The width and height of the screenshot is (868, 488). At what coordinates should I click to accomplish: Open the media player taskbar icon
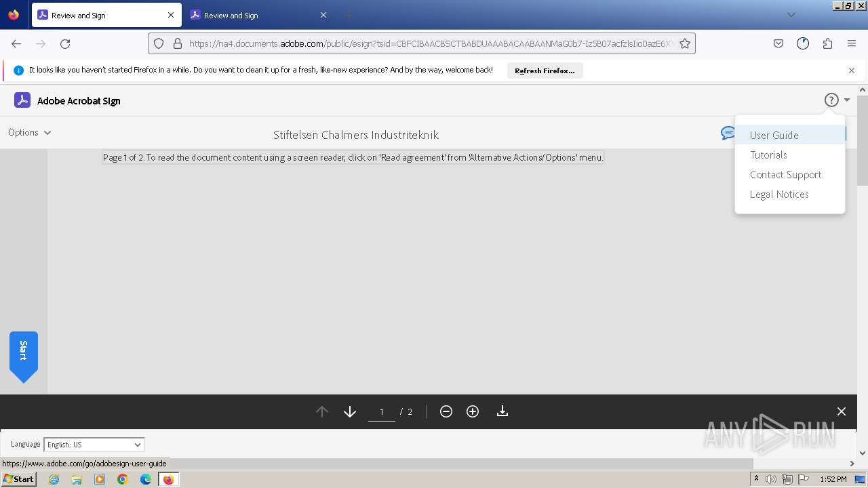coord(100,479)
